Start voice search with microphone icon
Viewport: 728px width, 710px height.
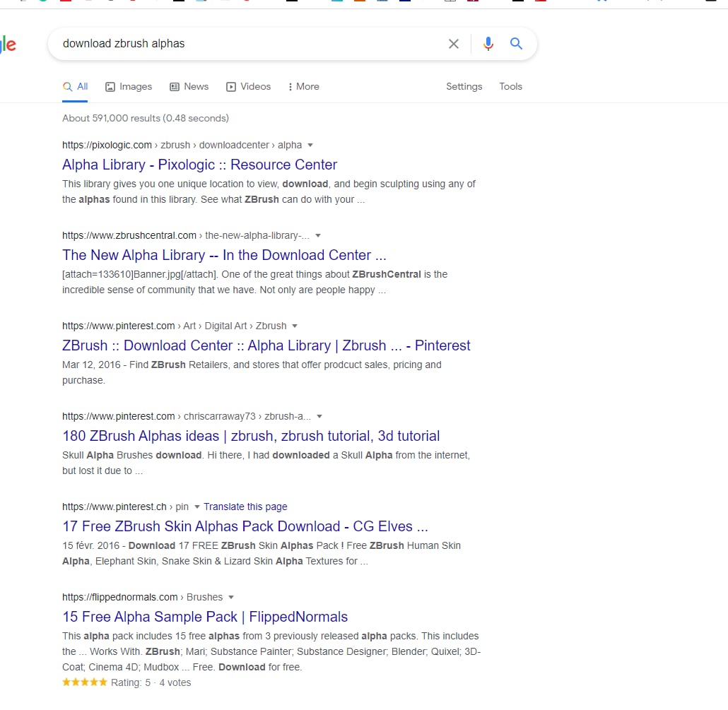coord(488,44)
